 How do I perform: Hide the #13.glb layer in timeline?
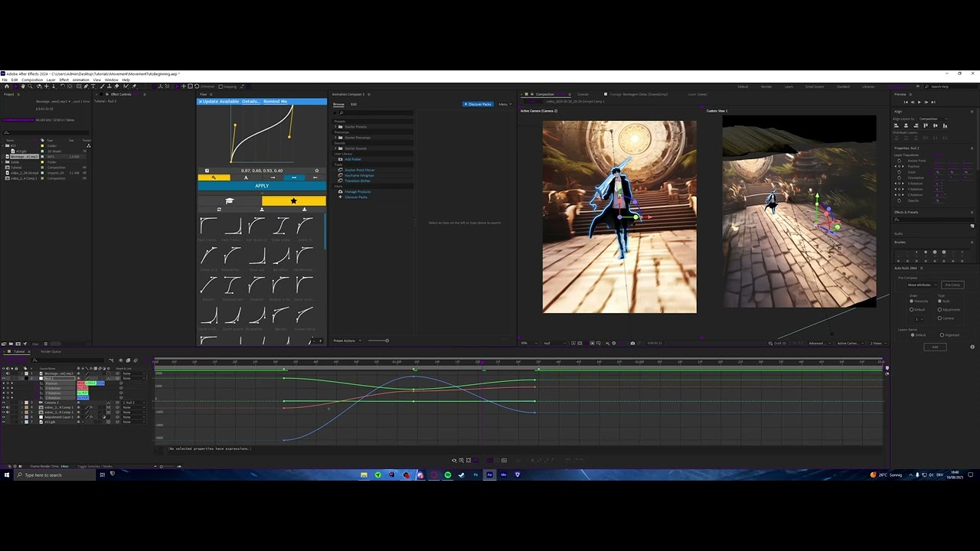pyautogui.click(x=4, y=422)
